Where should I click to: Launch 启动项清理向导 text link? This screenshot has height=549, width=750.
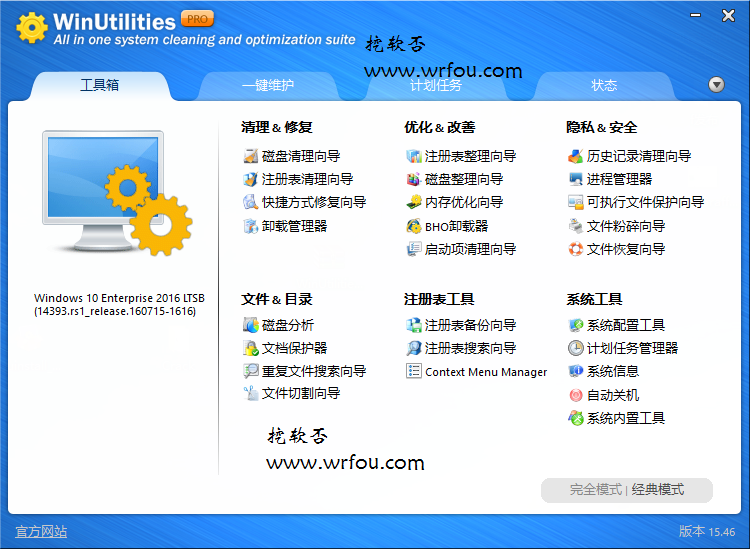coord(471,249)
